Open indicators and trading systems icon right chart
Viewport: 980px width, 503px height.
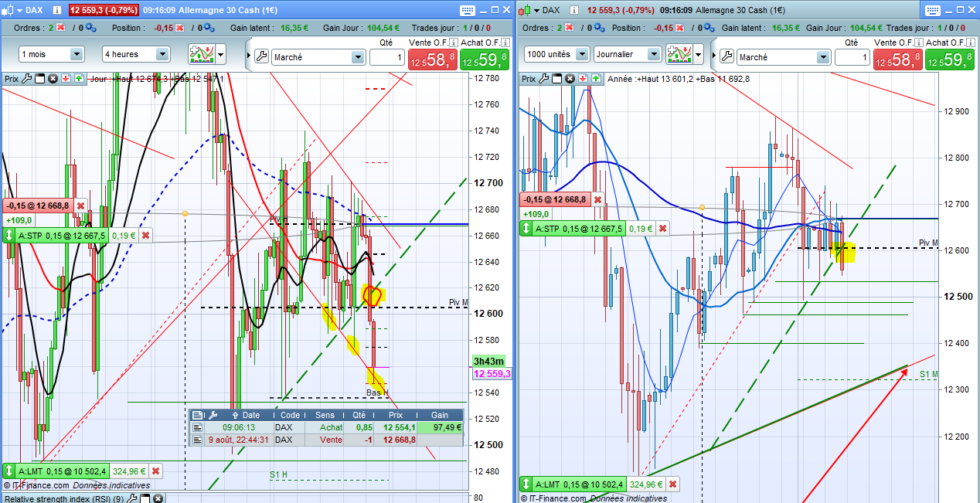pyautogui.click(x=679, y=54)
